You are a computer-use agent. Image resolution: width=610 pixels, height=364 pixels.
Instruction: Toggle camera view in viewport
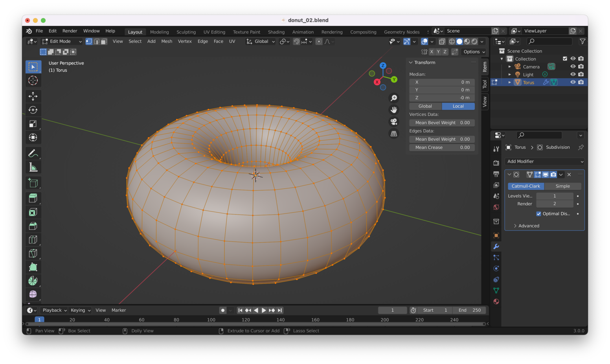click(393, 122)
